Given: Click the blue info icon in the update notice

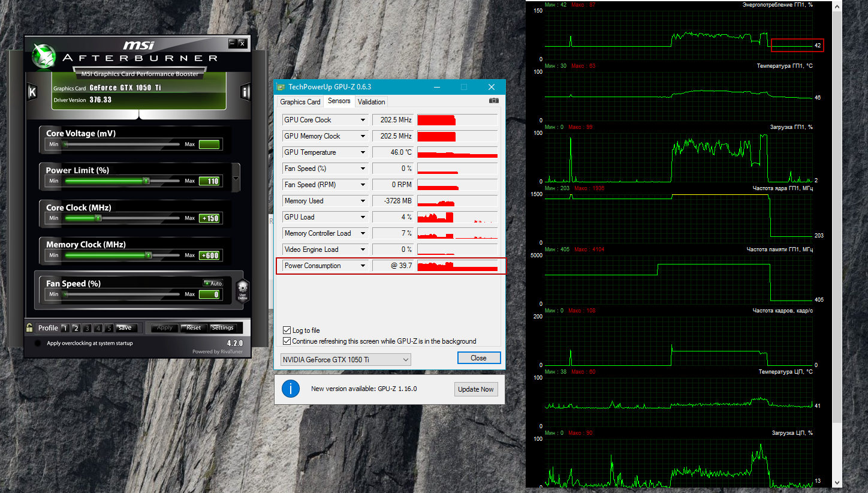Looking at the screenshot, I should point(290,389).
